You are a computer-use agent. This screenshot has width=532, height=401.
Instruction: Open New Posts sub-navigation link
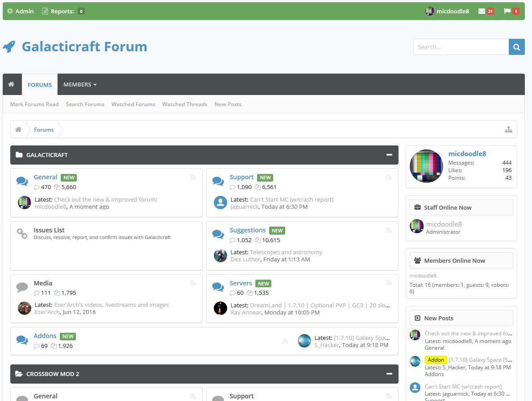[x=228, y=104]
